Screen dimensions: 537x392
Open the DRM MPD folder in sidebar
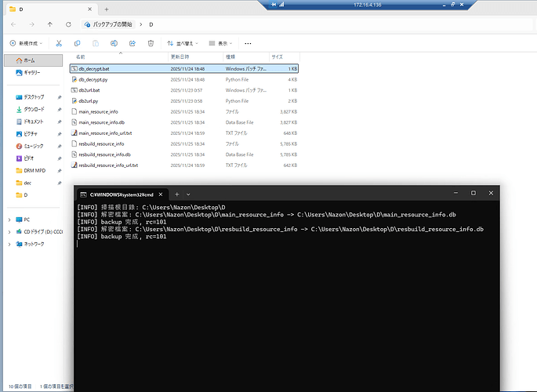pos(36,170)
